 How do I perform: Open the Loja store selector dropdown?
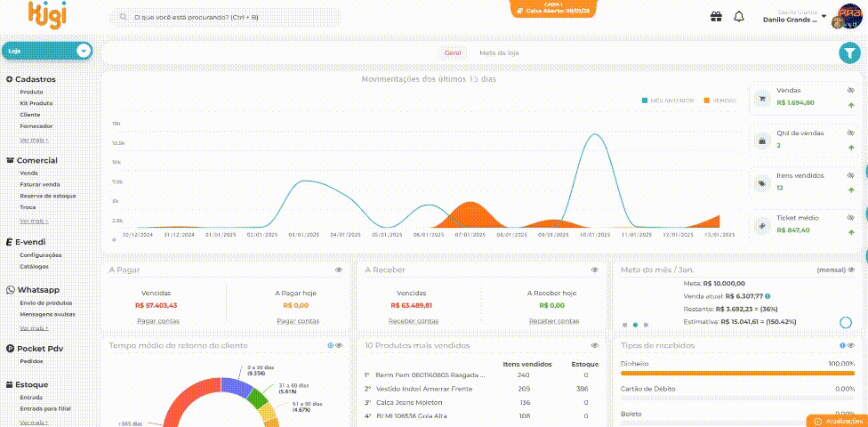(x=84, y=51)
